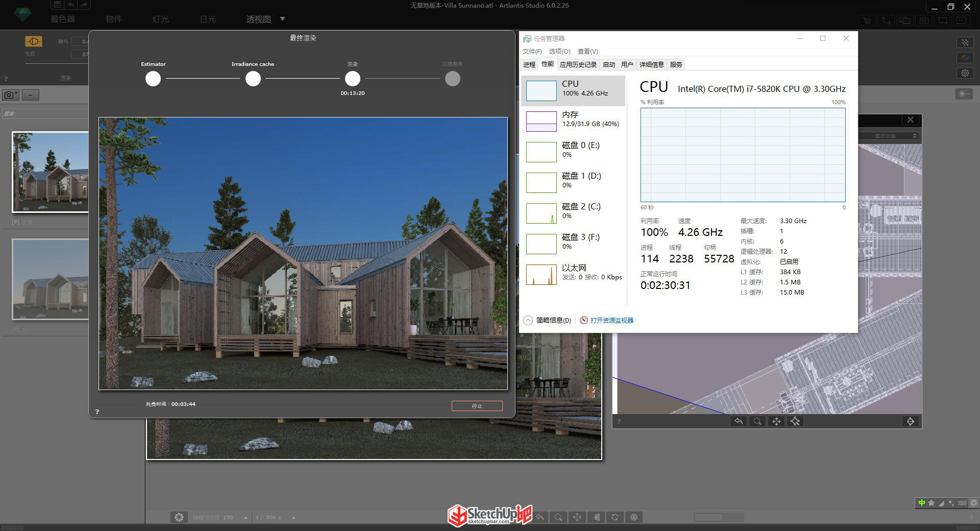This screenshot has width=980, height=531.
Task: Open the shopping cart store icon
Action: [867, 20]
